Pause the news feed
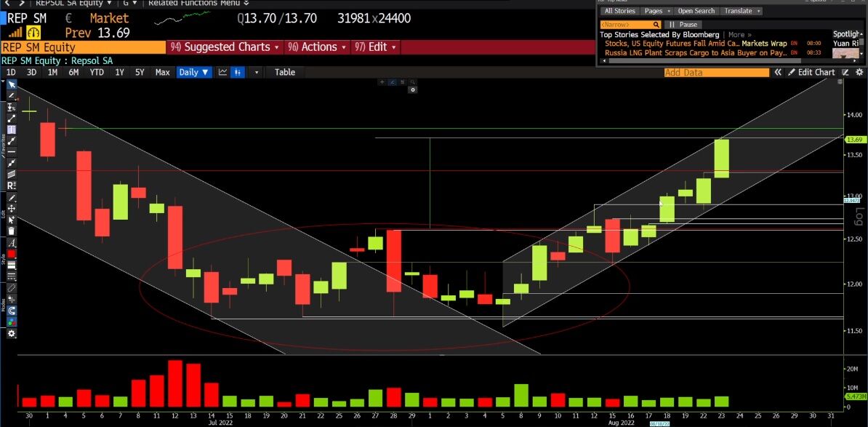Viewport: 868px width, 427px height. pyautogui.click(x=683, y=24)
